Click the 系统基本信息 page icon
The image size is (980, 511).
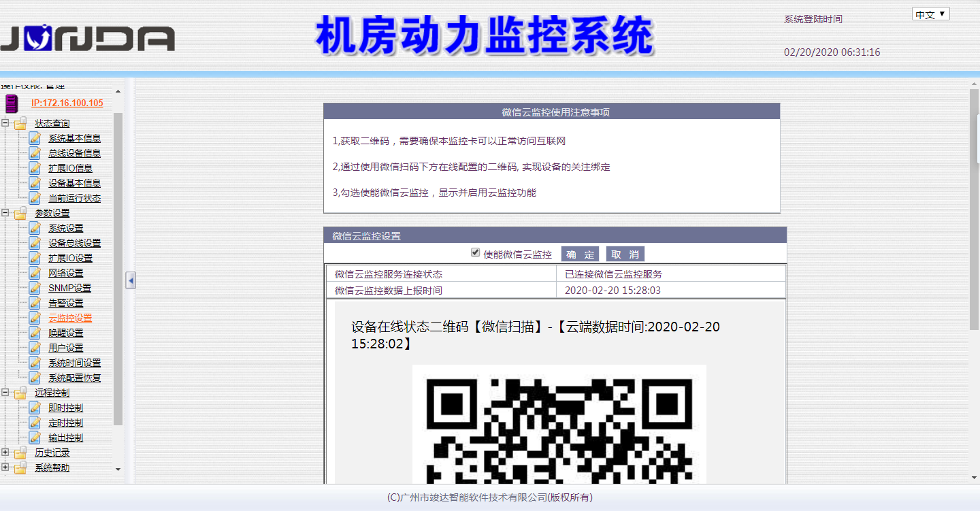[35, 138]
